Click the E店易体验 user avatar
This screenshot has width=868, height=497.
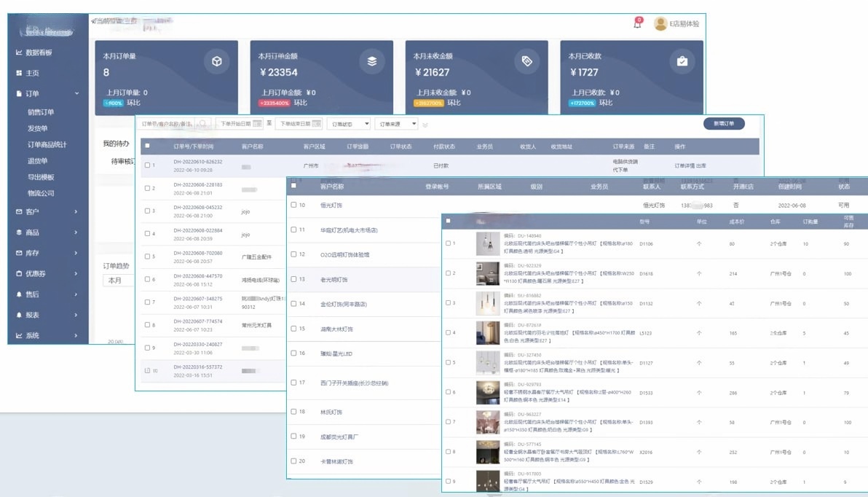pyautogui.click(x=660, y=24)
